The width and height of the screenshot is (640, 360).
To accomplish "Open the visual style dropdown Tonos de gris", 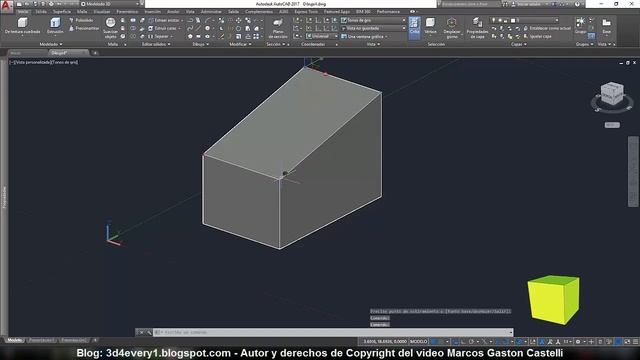I will tap(373, 20).
